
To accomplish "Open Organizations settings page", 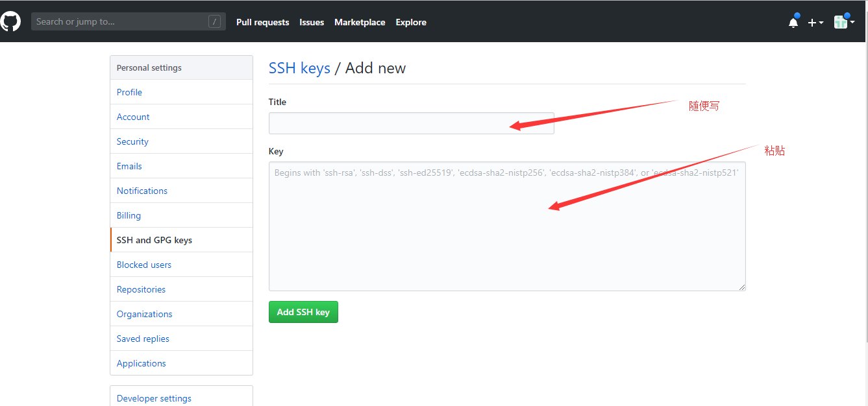I will pyautogui.click(x=181, y=314).
